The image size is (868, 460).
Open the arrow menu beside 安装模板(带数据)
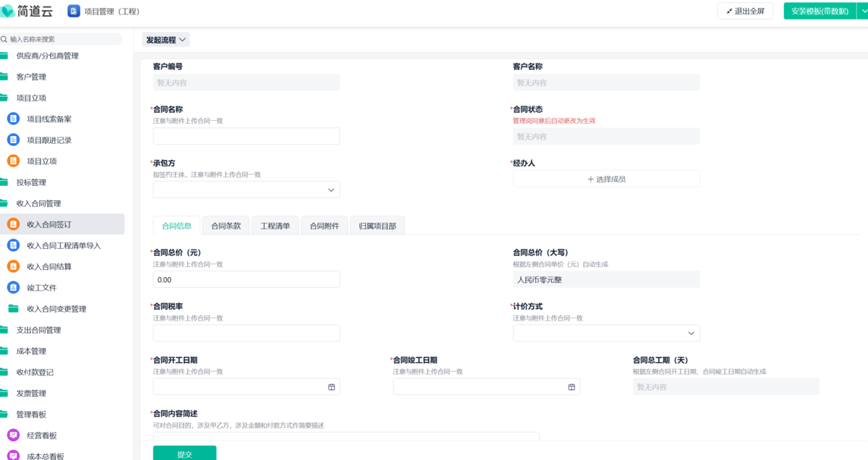(863, 11)
